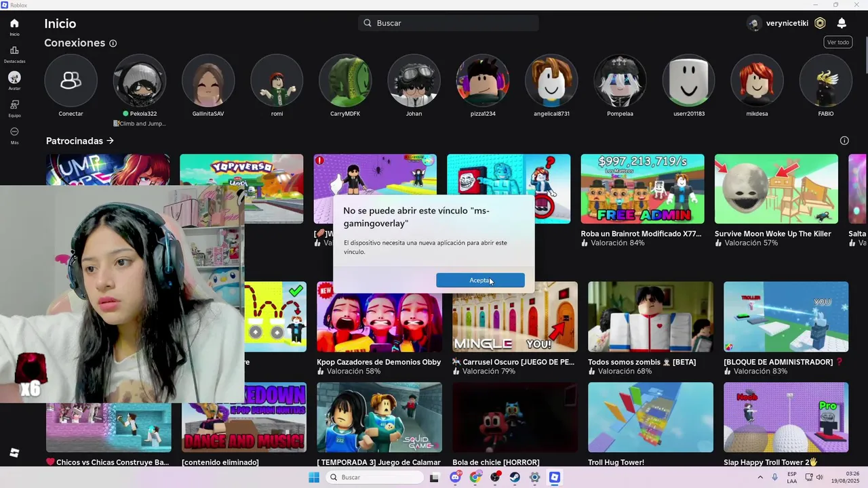Click the microphone tray icon
The image size is (868, 488).
774,477
